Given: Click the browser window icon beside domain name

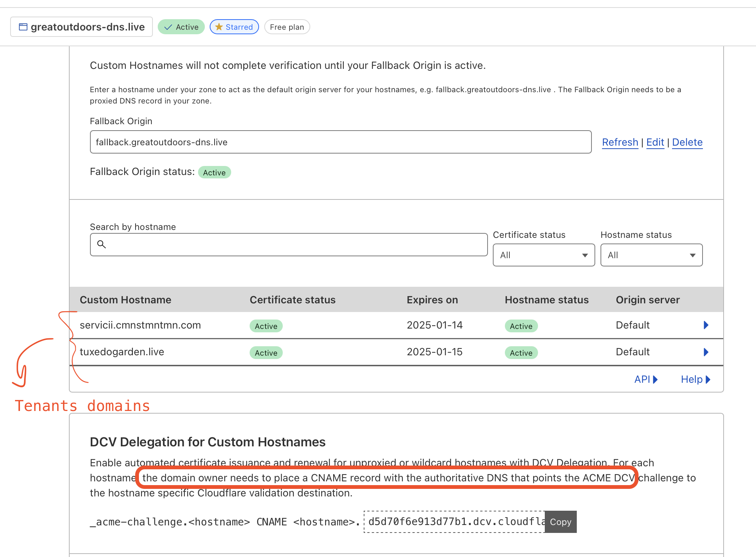Looking at the screenshot, I should point(23,27).
